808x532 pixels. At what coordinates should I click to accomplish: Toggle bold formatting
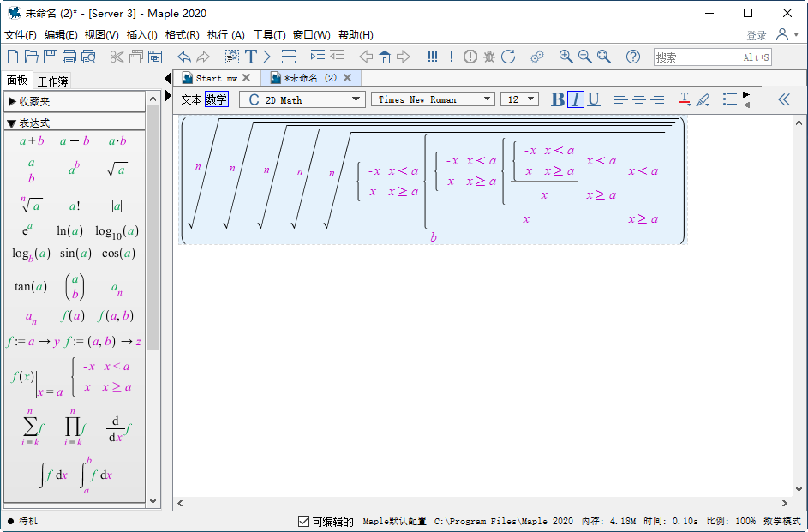(557, 99)
